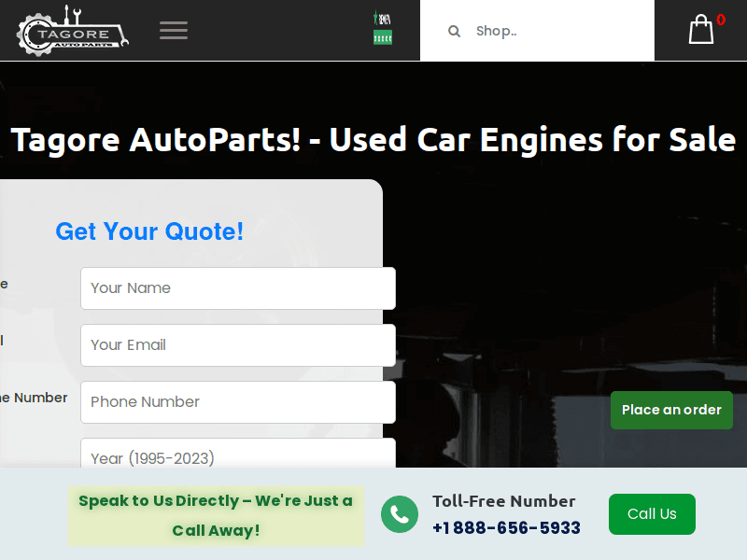The image size is (747, 560).
Task: Call the toll-free number +1 888-656-5933
Action: [x=505, y=525]
